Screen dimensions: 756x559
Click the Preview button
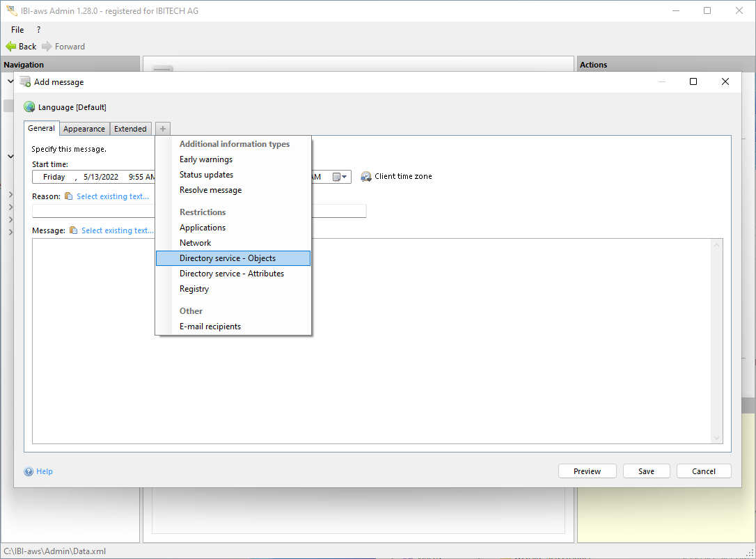(587, 471)
